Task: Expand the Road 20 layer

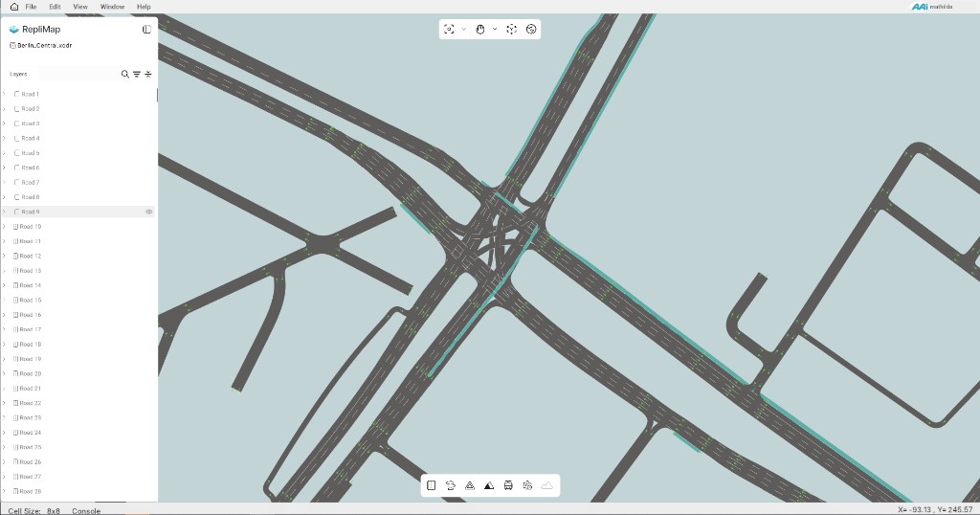Action: tap(4, 373)
